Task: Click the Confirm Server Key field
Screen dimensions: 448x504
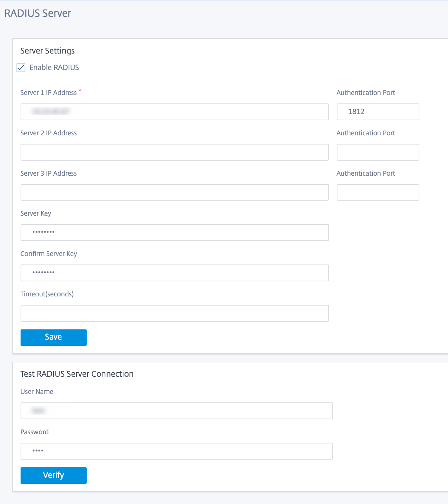Action: 175,273
